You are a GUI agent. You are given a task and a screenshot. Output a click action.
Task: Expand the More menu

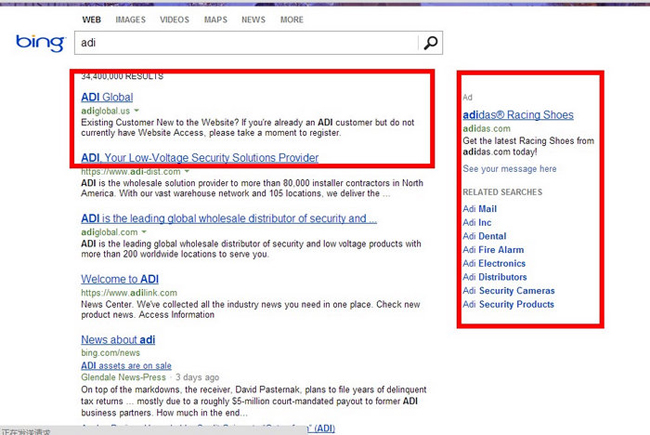coord(291,19)
